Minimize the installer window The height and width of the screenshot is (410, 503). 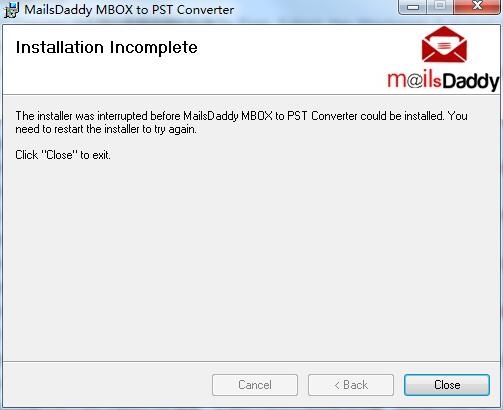[413, 7]
